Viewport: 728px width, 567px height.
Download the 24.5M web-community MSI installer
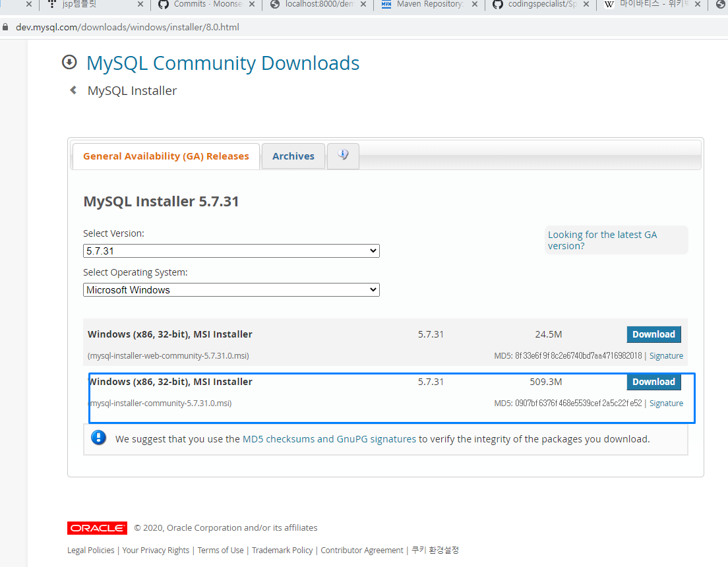653,334
